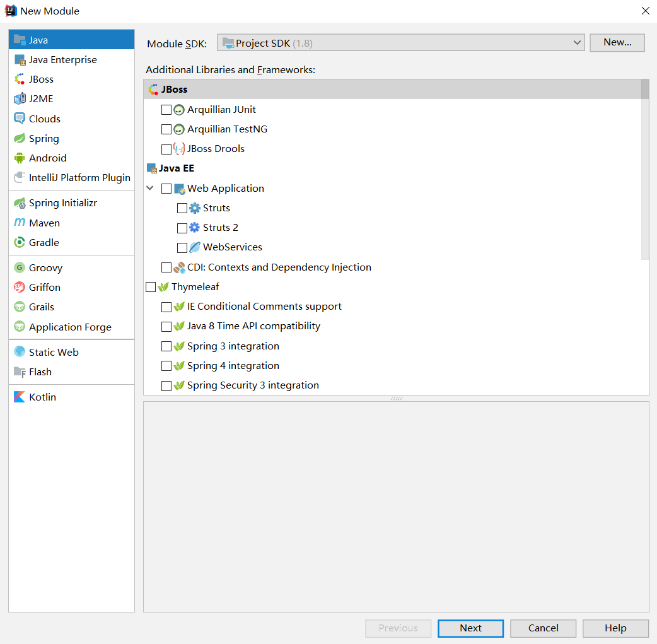Enable the Arquillian JUnit checkbox

(166, 110)
